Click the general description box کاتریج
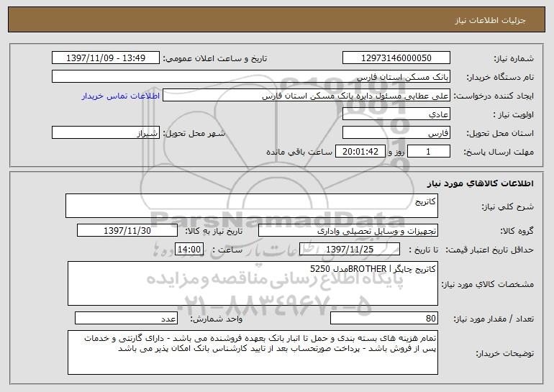Screen dimensions: 554x392 [x=252, y=206]
